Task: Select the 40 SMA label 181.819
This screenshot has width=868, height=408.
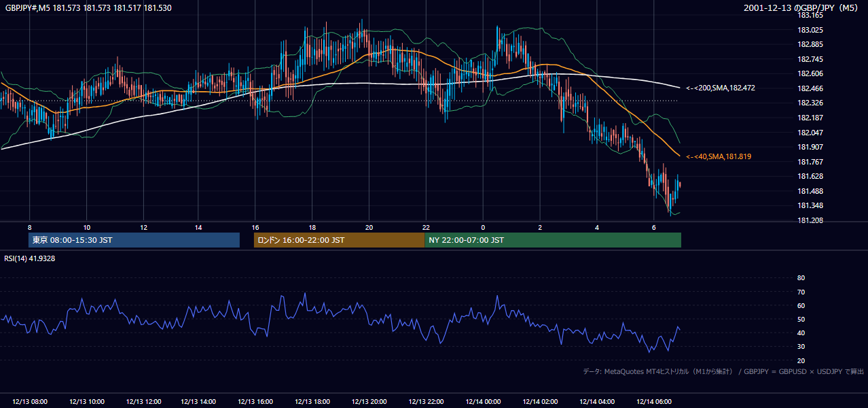Action: click(719, 156)
